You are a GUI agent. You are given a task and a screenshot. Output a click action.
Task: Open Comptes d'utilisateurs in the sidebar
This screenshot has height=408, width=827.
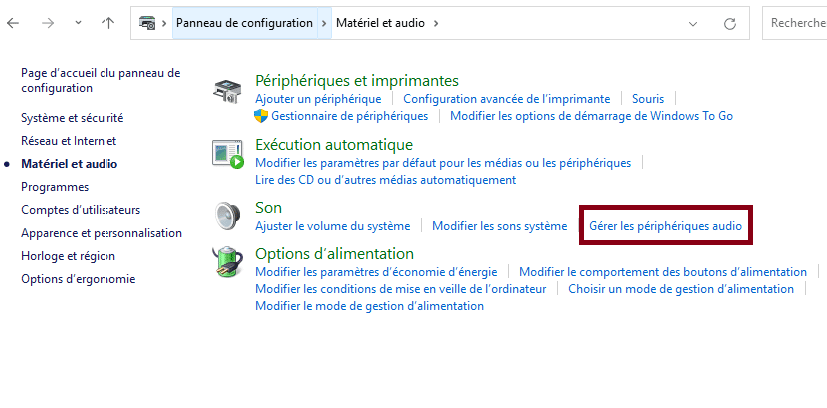[81, 210]
